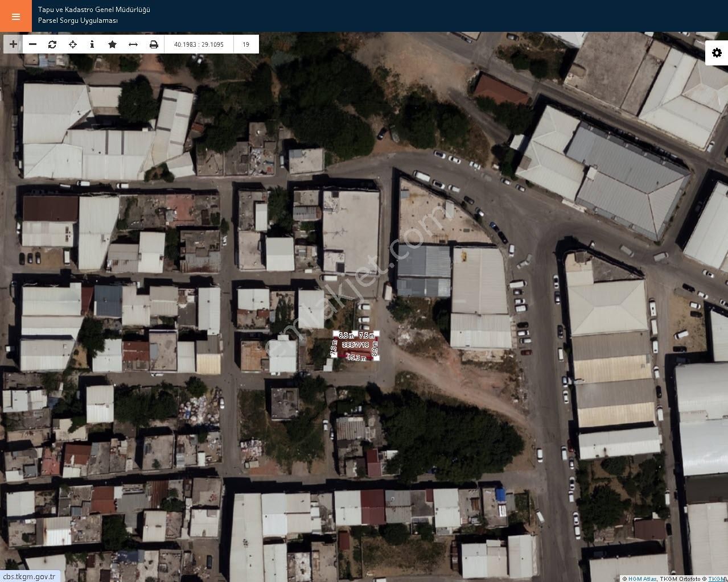The image size is (728, 582).
Task: Print the map with printer icon
Action: point(154,44)
